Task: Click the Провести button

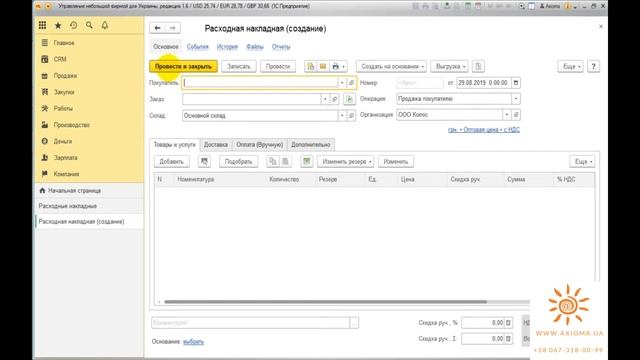Action: coord(278,66)
